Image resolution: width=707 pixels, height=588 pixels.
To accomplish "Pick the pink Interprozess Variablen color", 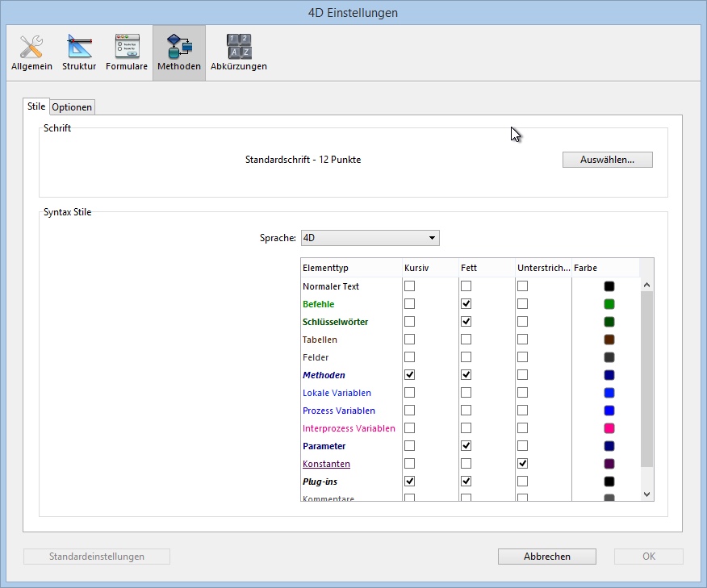I will (x=609, y=428).
